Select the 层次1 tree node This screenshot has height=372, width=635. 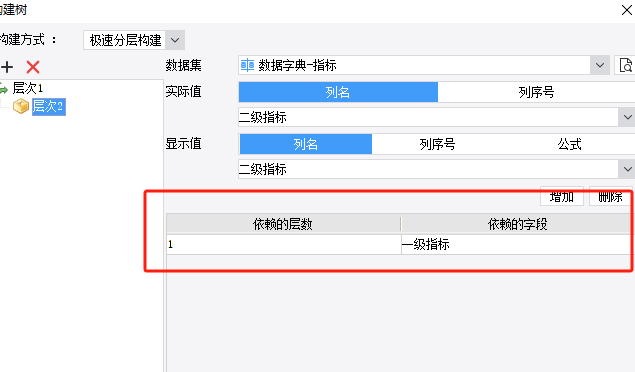tap(28, 88)
